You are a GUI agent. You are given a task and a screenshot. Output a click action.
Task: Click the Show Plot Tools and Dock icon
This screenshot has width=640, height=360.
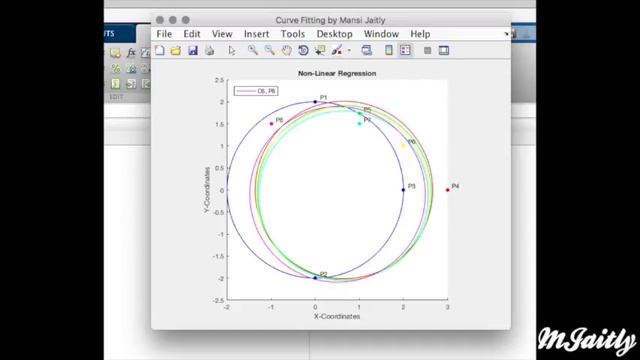click(444, 50)
